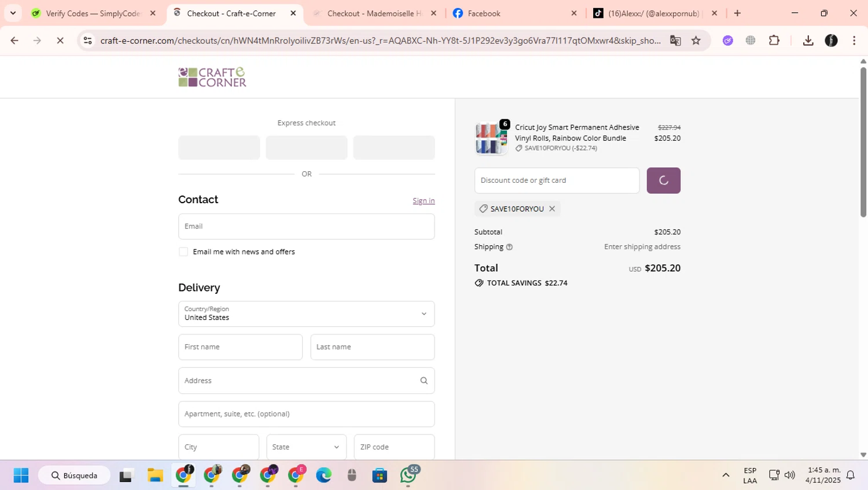Bookmark this page with the star icon

click(x=696, y=40)
